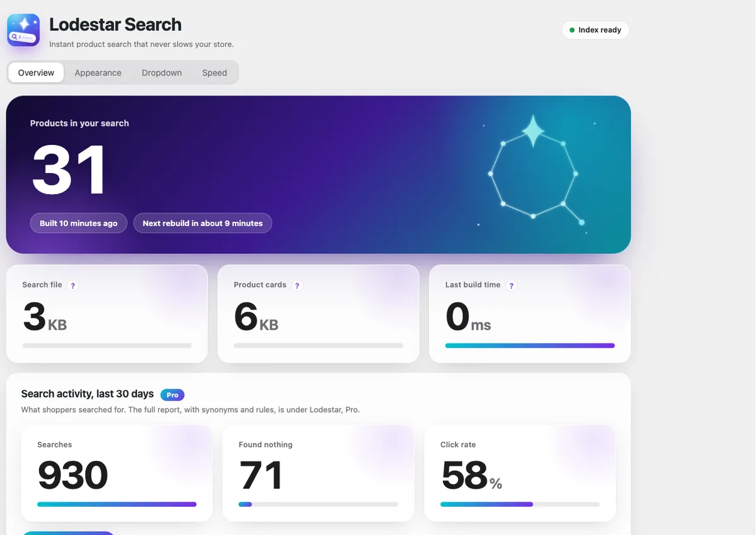Click the 'Found nothing' label
The image size is (756, 535).
[266, 445]
